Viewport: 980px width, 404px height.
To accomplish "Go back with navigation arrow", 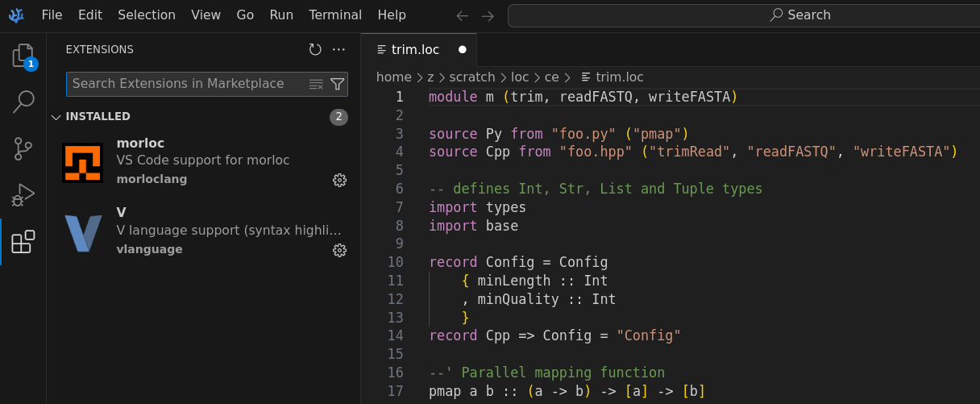I will [462, 15].
